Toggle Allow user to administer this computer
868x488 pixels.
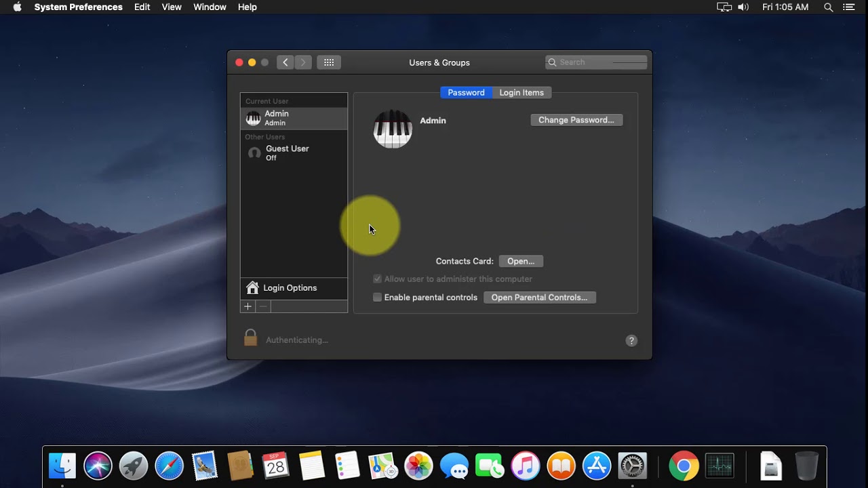pos(378,279)
